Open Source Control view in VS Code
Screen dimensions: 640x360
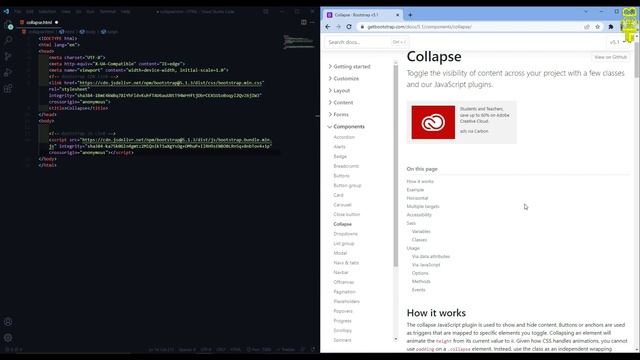(8, 56)
